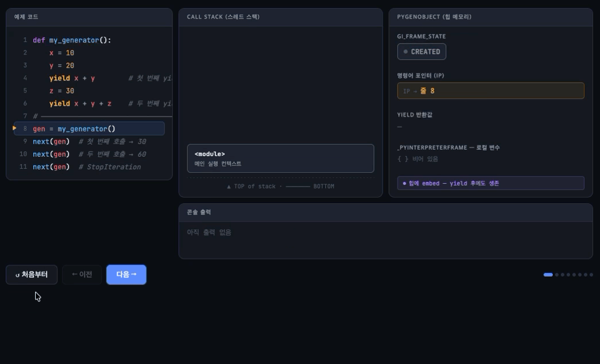Click the ← arrow on the 이전 button
Screen dimensions: 600x364
click(x=74, y=274)
